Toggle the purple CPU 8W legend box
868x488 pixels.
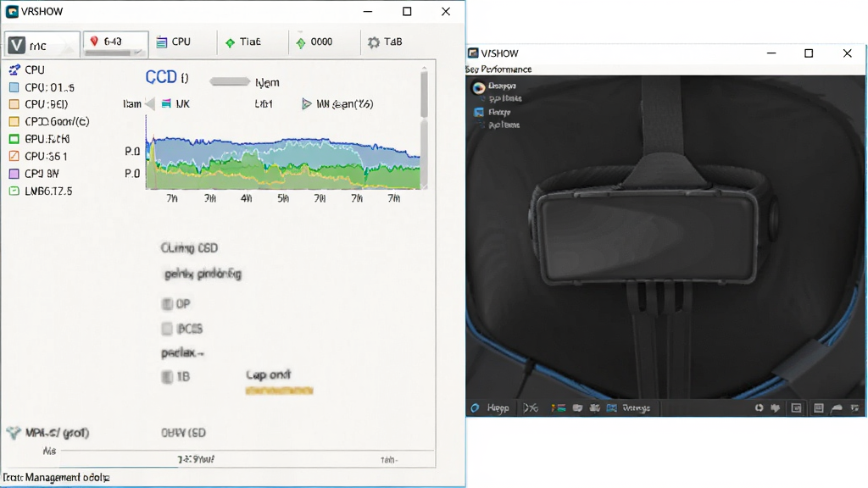tap(14, 174)
